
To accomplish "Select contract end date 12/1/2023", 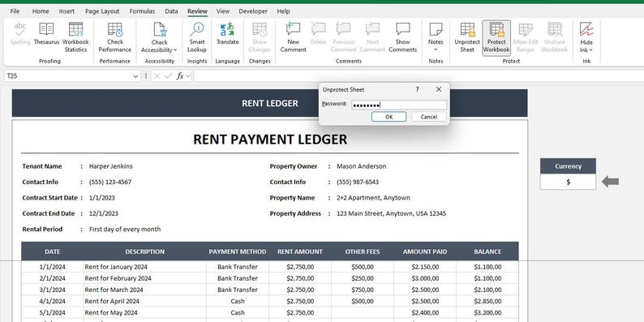I will (104, 213).
